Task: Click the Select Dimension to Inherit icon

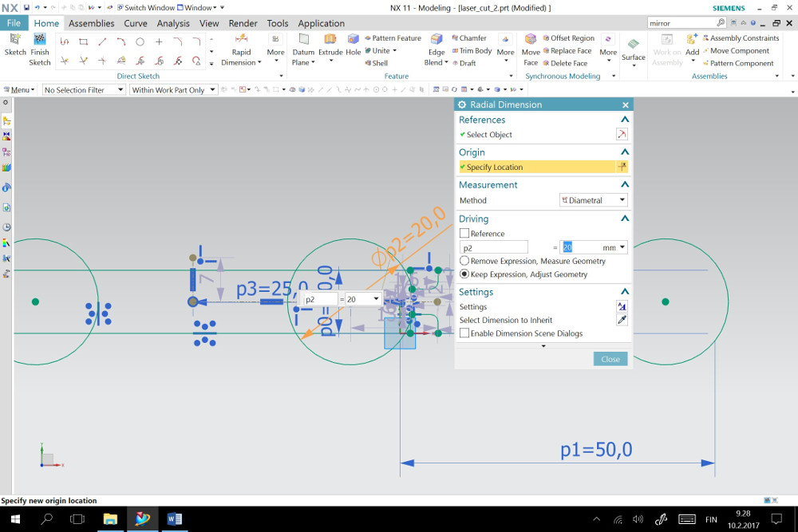Action: pyautogui.click(x=622, y=320)
